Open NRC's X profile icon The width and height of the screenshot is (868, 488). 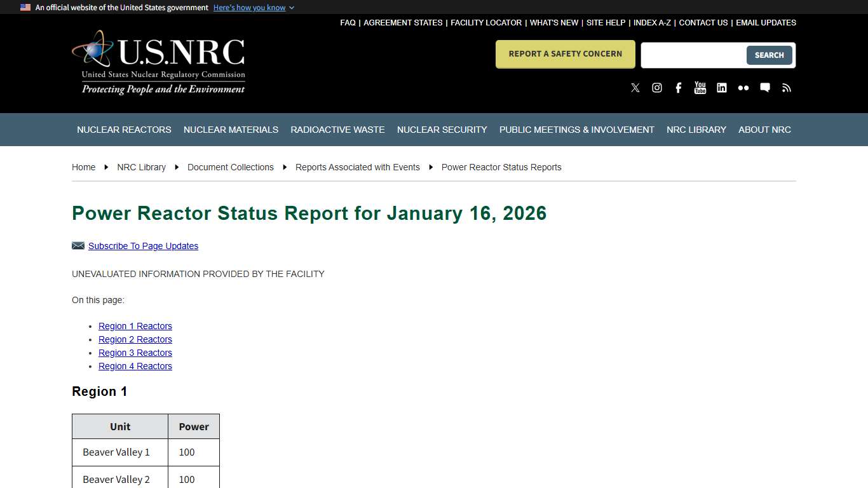(635, 88)
